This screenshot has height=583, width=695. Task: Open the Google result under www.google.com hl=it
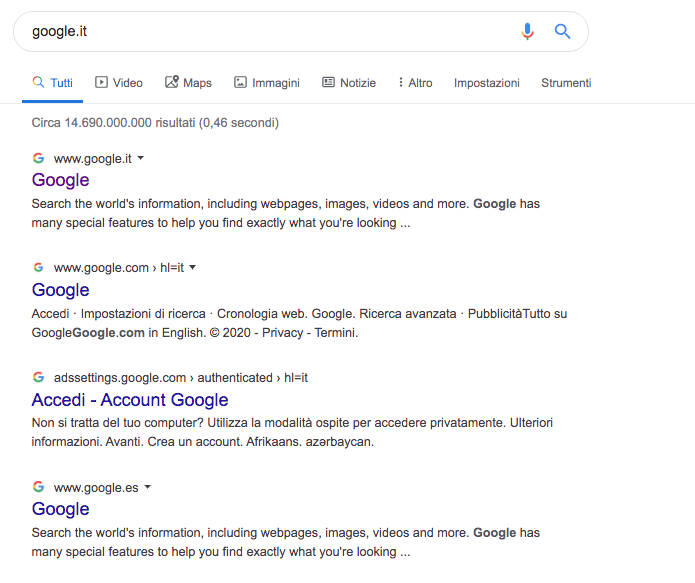tap(61, 290)
